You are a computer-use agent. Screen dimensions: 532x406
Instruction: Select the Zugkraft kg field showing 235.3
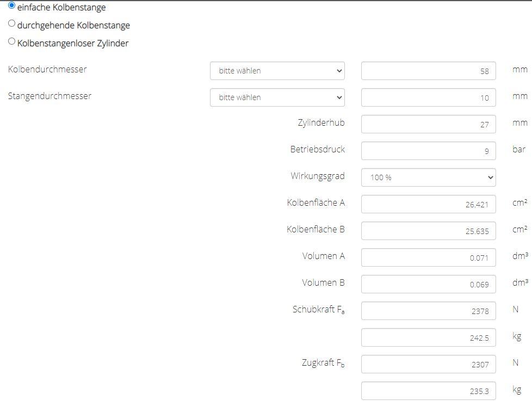click(428, 391)
